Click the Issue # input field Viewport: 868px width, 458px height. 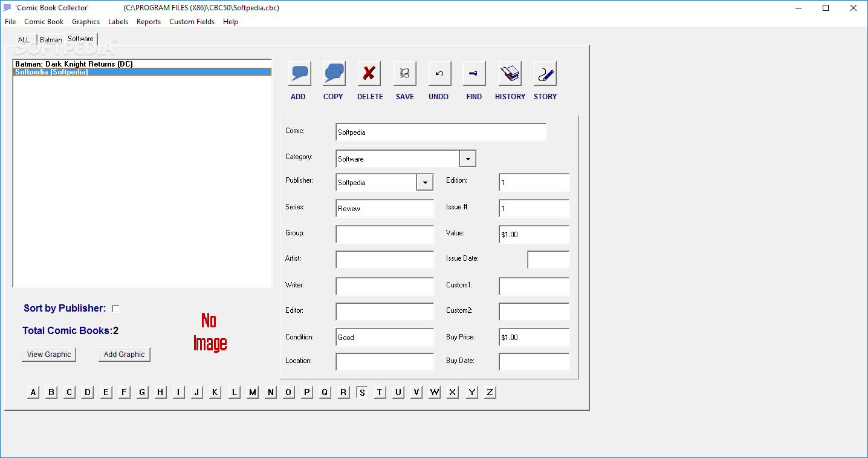pyautogui.click(x=534, y=209)
